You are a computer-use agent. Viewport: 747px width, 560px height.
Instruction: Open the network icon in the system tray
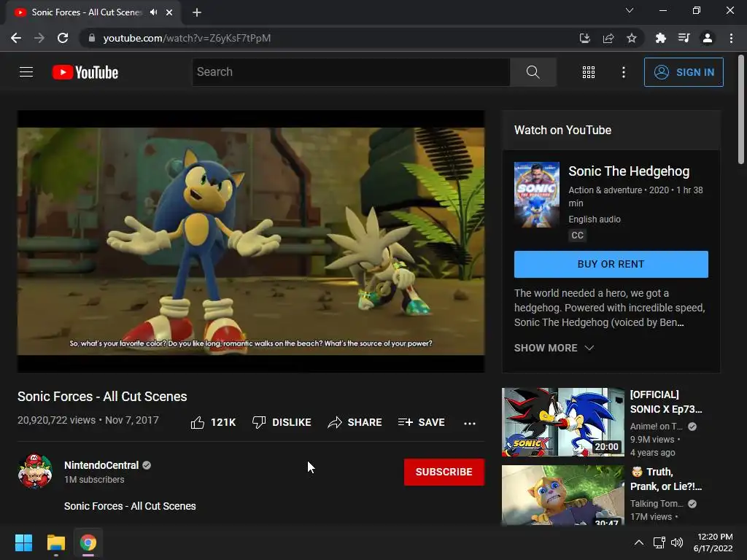tap(659, 542)
